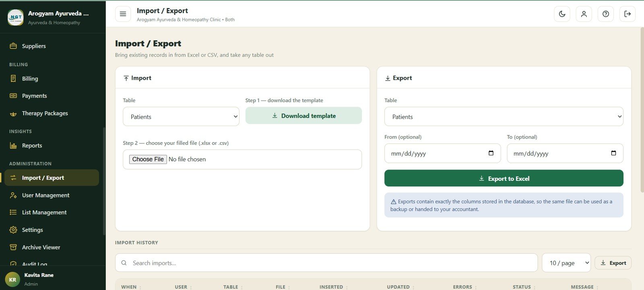The width and height of the screenshot is (644, 290).
Task: Click the page vertical scrollbar
Action: [642, 110]
